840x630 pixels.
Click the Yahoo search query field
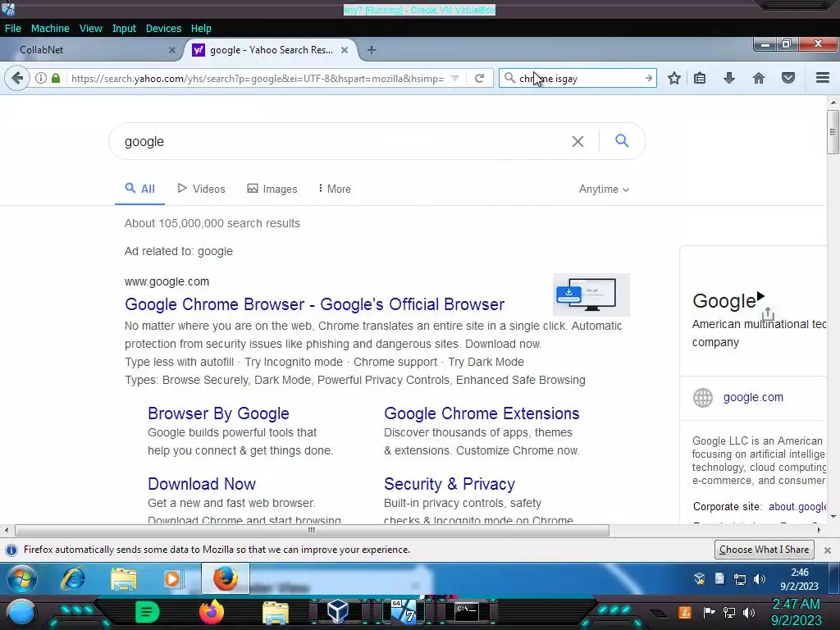coord(343,141)
